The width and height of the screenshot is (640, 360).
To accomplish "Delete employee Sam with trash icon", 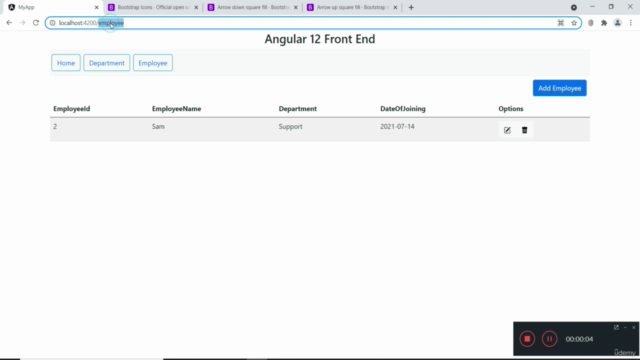I will [524, 130].
